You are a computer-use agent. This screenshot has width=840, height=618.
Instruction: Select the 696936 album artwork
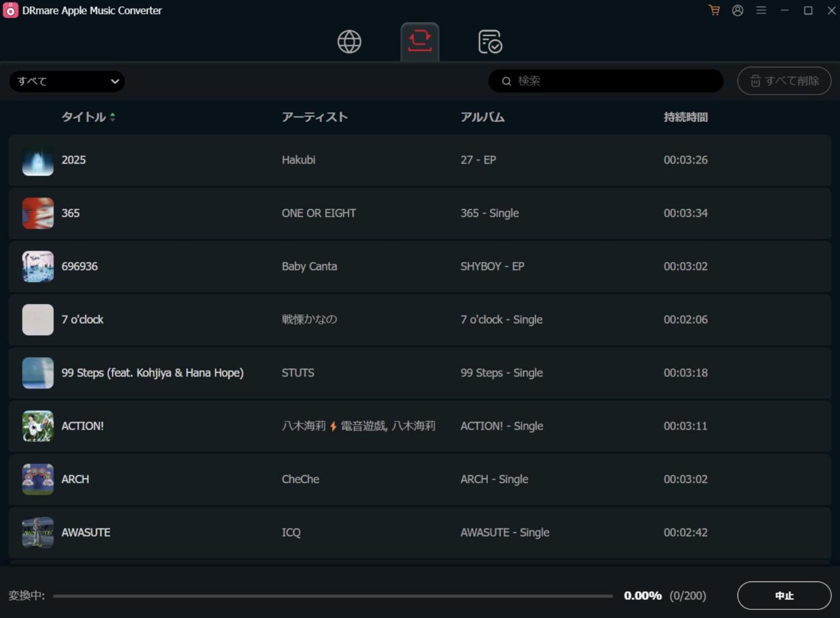(38, 266)
